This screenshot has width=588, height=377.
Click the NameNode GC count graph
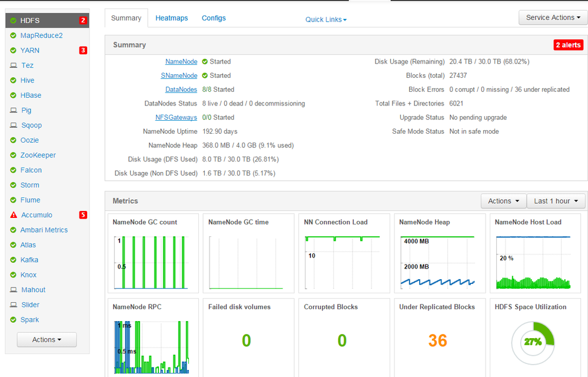coord(152,262)
